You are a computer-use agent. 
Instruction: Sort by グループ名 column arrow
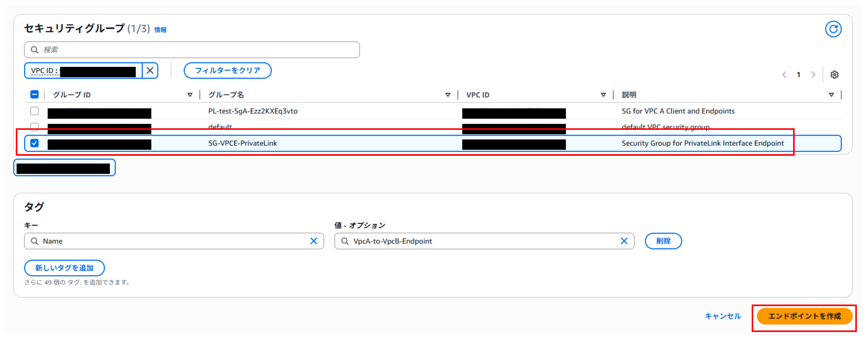coord(448,95)
